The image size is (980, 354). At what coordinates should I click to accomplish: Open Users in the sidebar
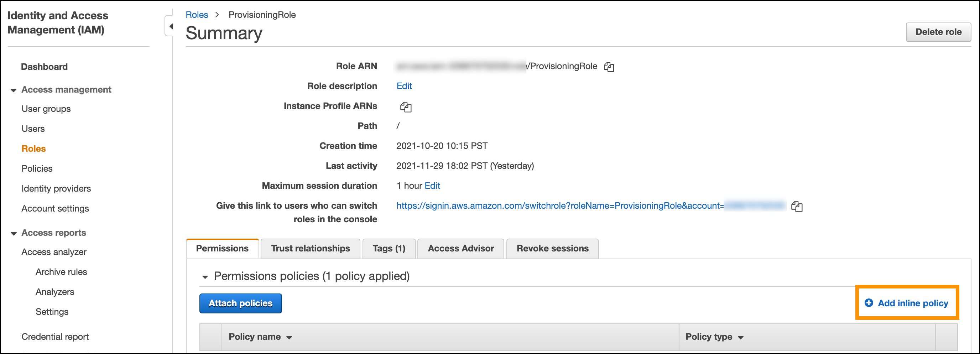tap(33, 129)
